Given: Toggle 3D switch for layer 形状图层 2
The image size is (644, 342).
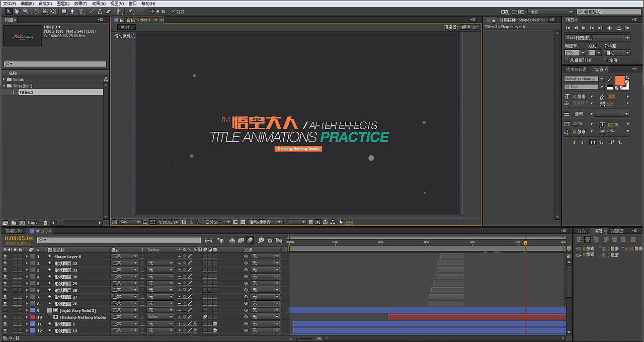Looking at the screenshot, I should pos(215,324).
